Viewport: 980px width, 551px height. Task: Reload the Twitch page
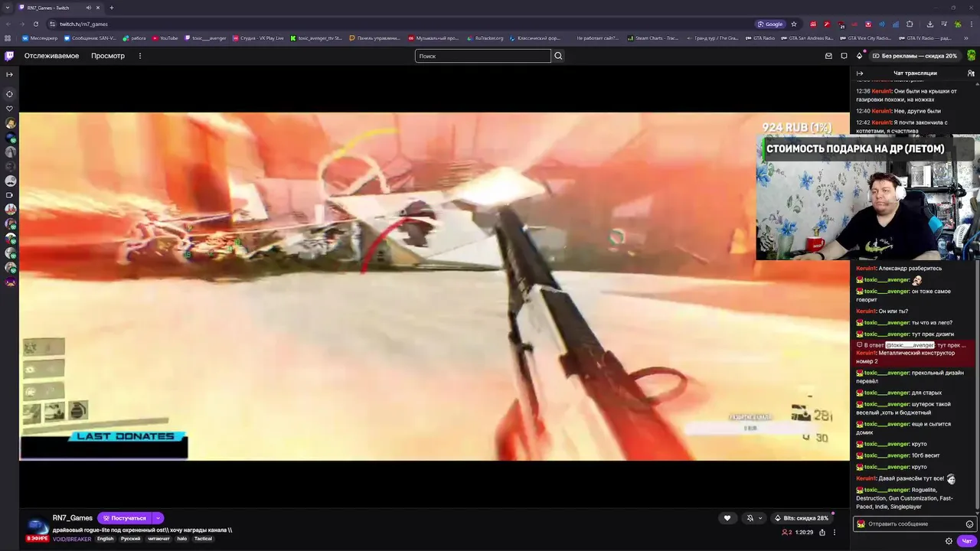click(x=35, y=24)
